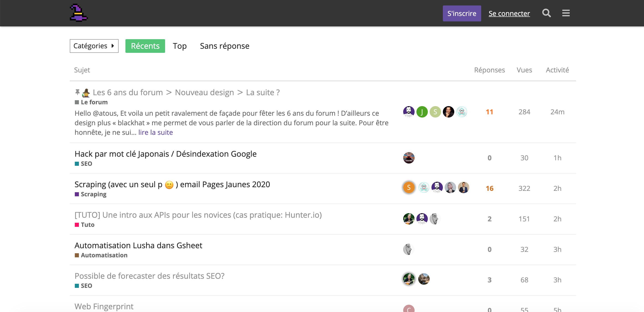Open topic Possible de forecaster des résultats SEO
This screenshot has height=312, width=644.
(150, 276)
